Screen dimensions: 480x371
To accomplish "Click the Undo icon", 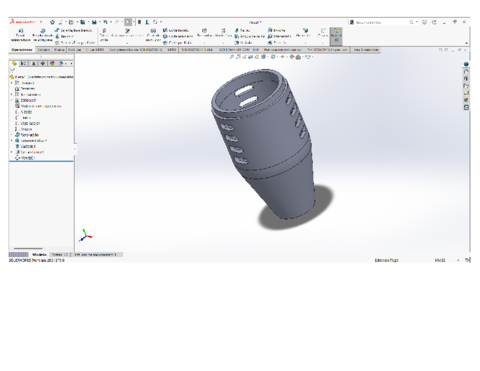I will 105,22.
